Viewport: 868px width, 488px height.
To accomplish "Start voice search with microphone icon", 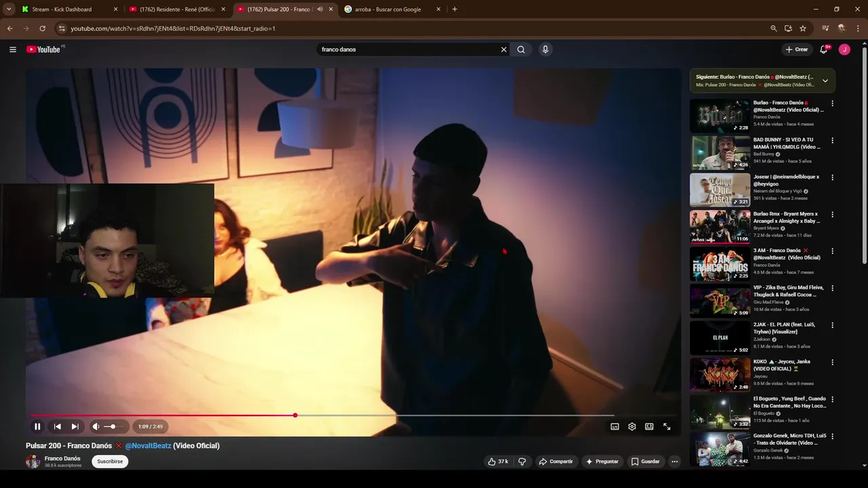I will [x=545, y=49].
